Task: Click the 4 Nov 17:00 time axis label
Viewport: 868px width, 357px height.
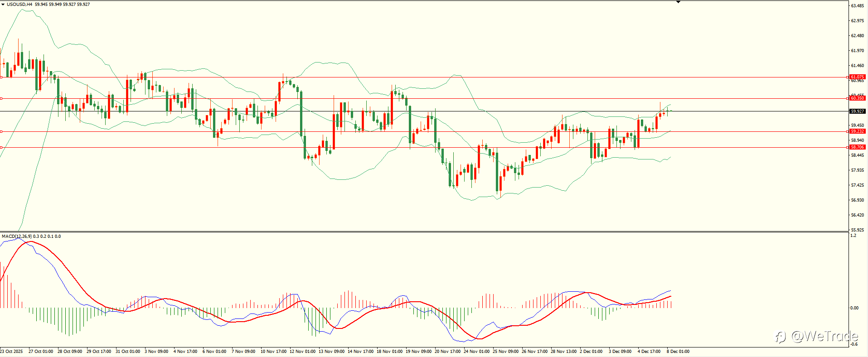Action: (x=185, y=352)
